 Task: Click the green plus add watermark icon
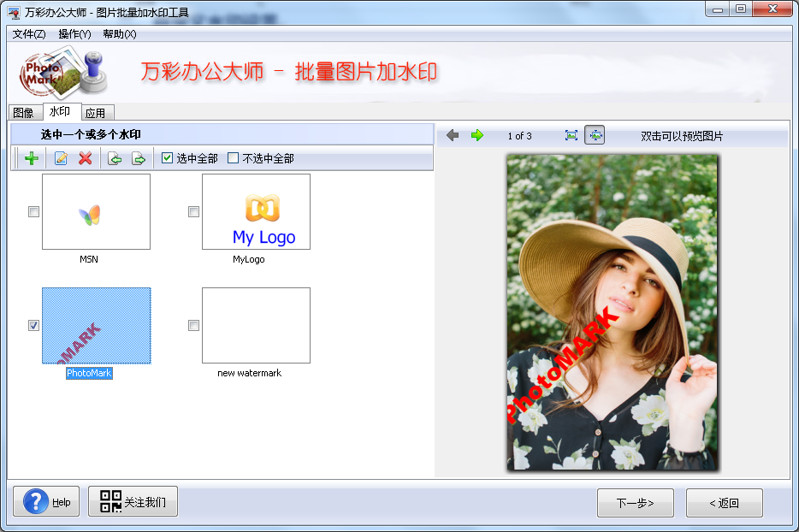coord(32,158)
